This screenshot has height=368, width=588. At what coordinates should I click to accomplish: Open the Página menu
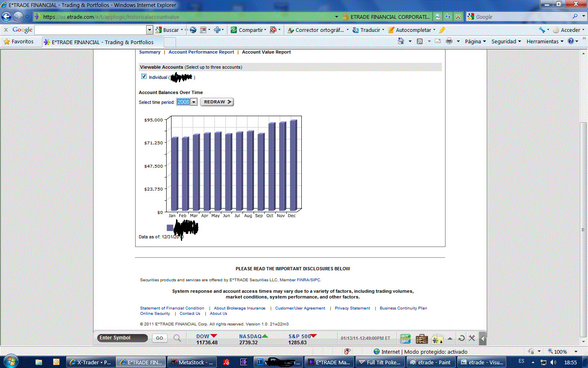(x=475, y=41)
